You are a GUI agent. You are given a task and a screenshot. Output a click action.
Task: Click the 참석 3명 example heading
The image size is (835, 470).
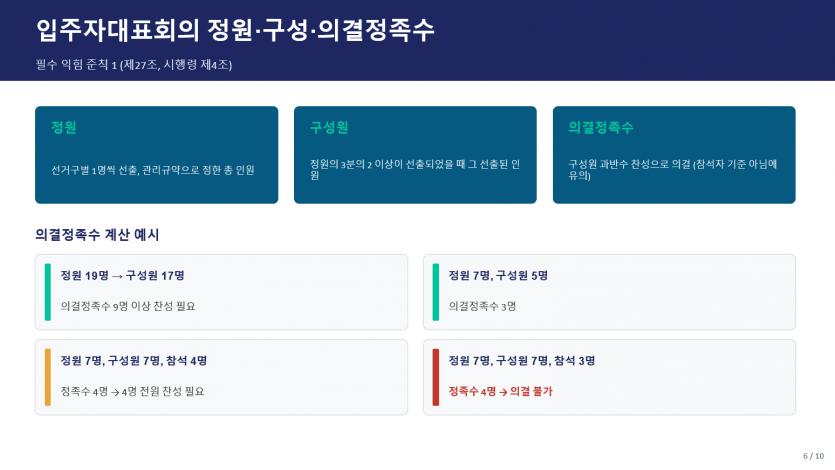pos(522,361)
